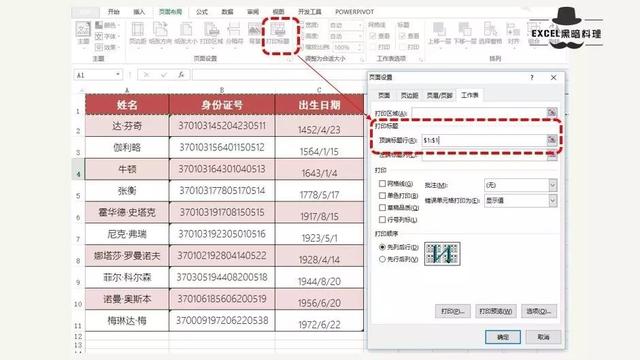Switch to the Page (页面) dialog tab

click(x=384, y=96)
